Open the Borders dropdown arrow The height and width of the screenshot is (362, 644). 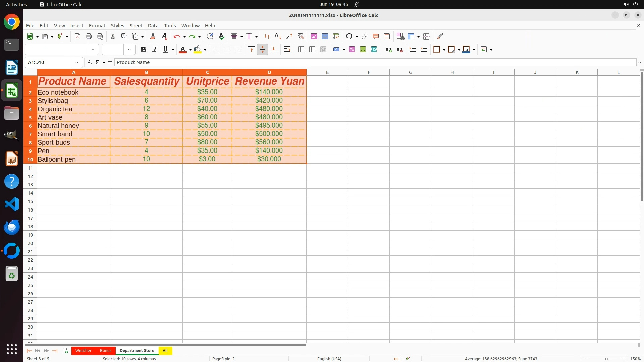[444, 50]
